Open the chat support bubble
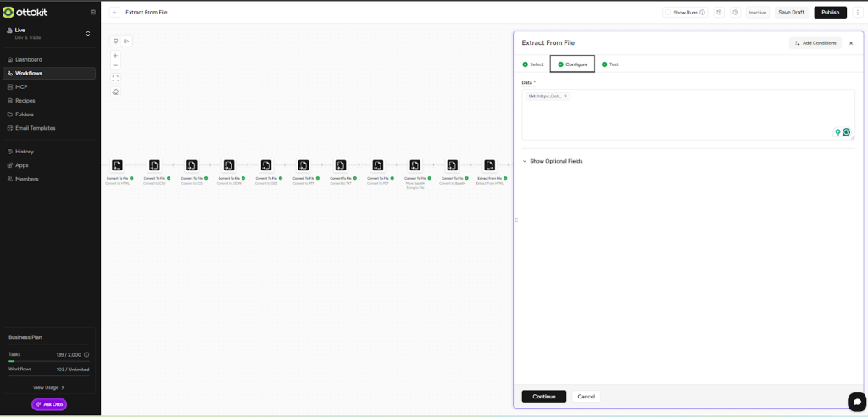Screen dimensions: 868x417 tap(856, 401)
